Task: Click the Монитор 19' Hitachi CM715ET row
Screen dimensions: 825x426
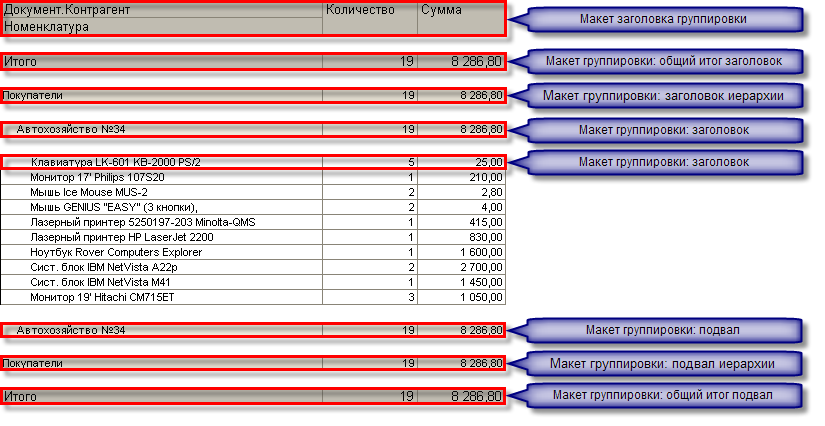Action: click(x=101, y=298)
